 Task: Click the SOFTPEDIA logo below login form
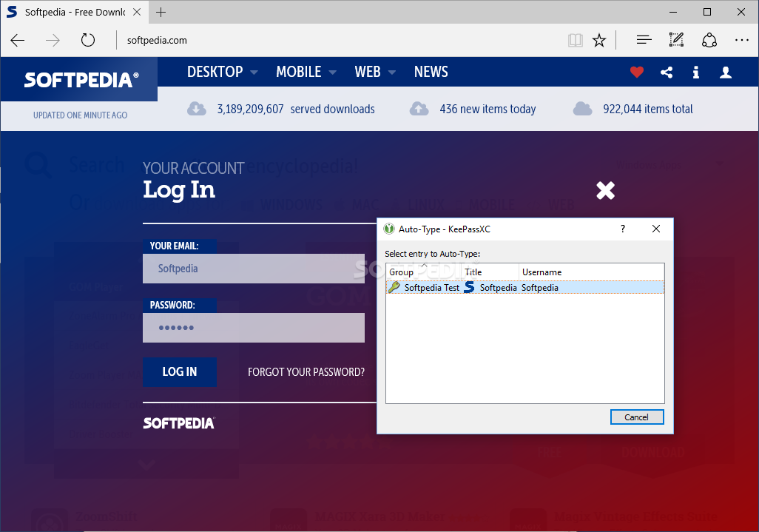coord(179,423)
